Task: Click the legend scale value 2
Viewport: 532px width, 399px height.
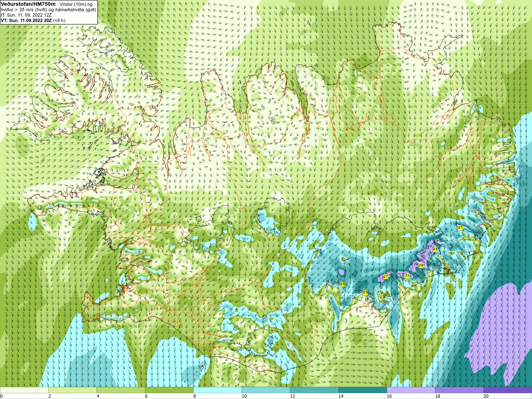Action: coord(49,396)
